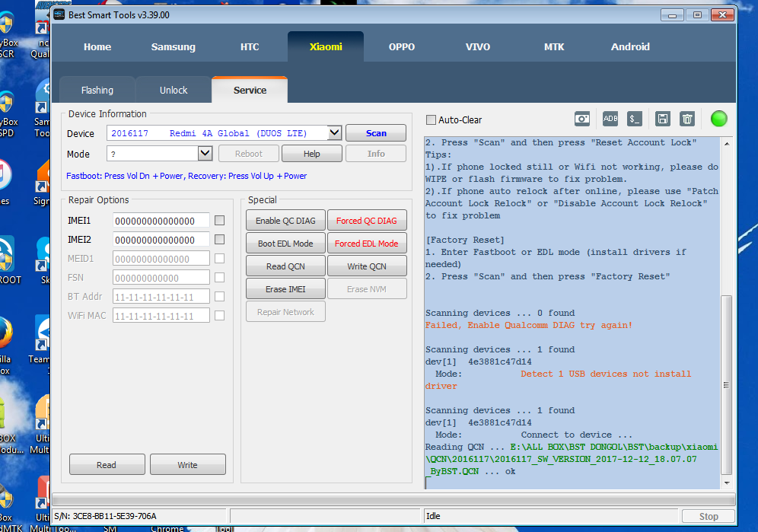Click the Scan button
Viewport: 758px width, 532px height.
(376, 133)
